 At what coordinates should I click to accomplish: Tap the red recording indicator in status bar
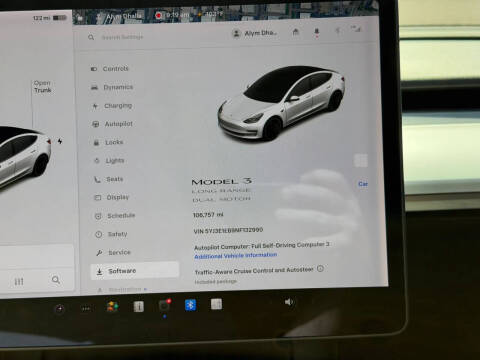click(x=159, y=15)
